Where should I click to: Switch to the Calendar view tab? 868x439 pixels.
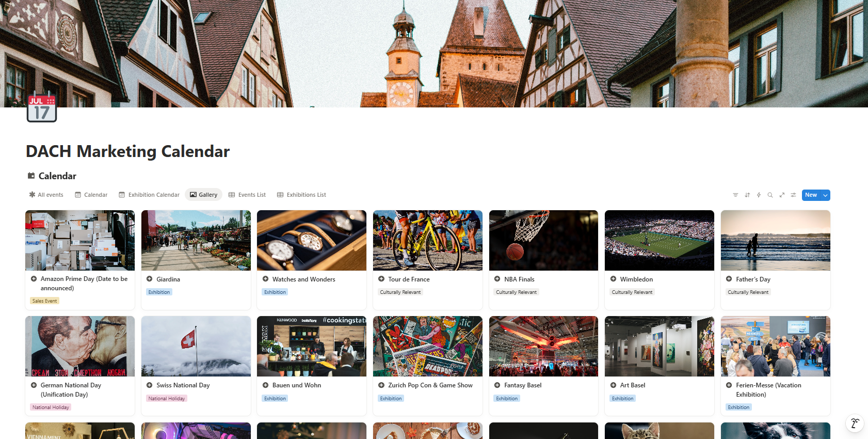pos(91,195)
